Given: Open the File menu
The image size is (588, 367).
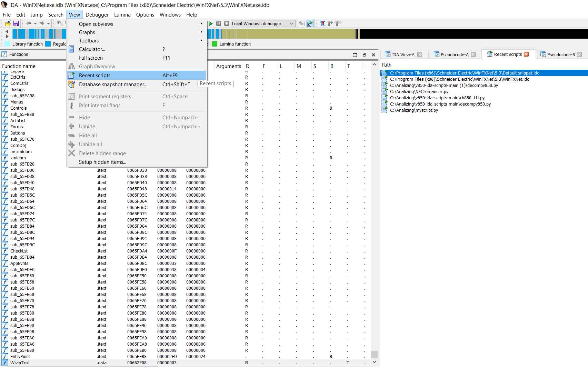Looking at the screenshot, I should pyautogui.click(x=7, y=14).
